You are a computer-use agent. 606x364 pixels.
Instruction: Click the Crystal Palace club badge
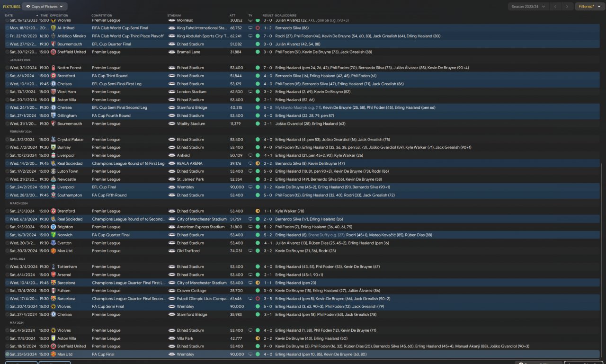pyautogui.click(x=53, y=140)
